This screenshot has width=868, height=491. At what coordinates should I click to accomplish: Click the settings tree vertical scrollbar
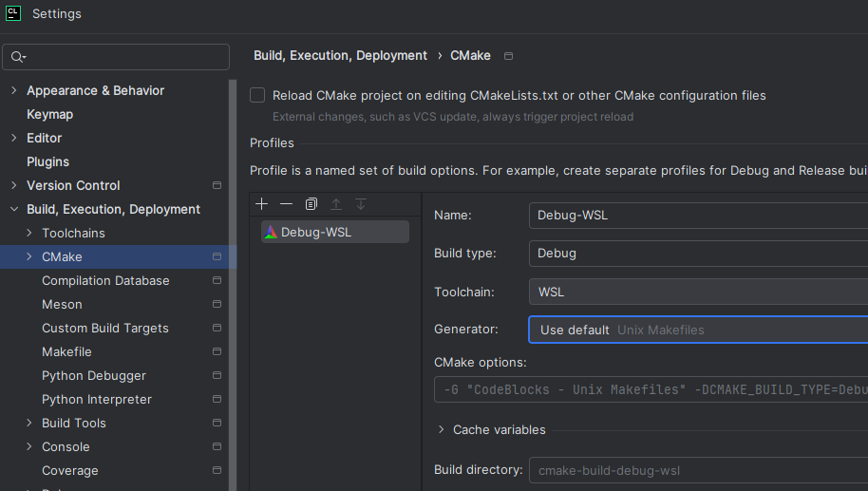233,285
